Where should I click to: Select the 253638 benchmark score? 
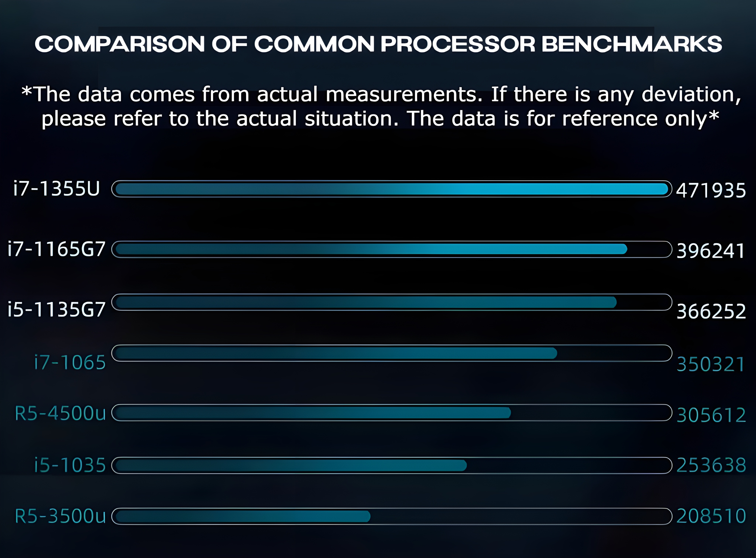(x=711, y=465)
